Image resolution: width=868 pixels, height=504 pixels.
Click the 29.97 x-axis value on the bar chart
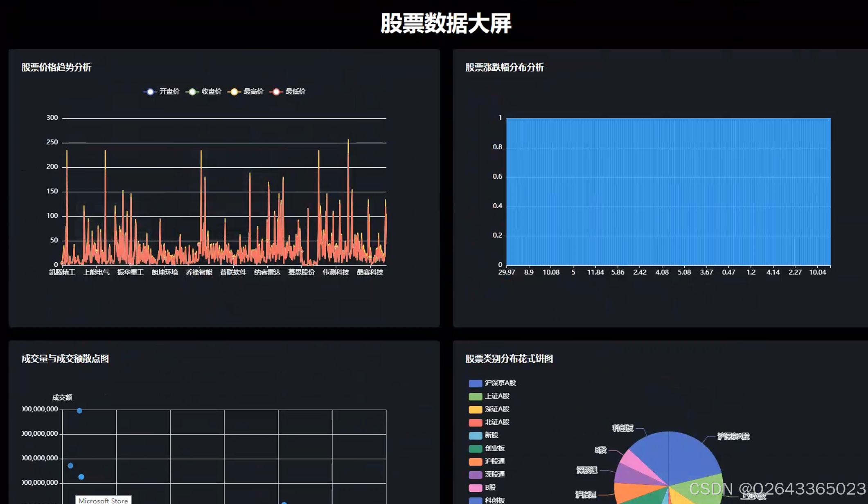pos(507,272)
